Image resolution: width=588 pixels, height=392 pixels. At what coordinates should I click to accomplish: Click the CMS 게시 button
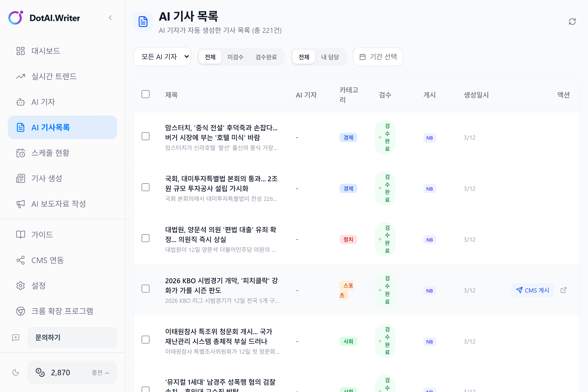pyautogui.click(x=532, y=290)
